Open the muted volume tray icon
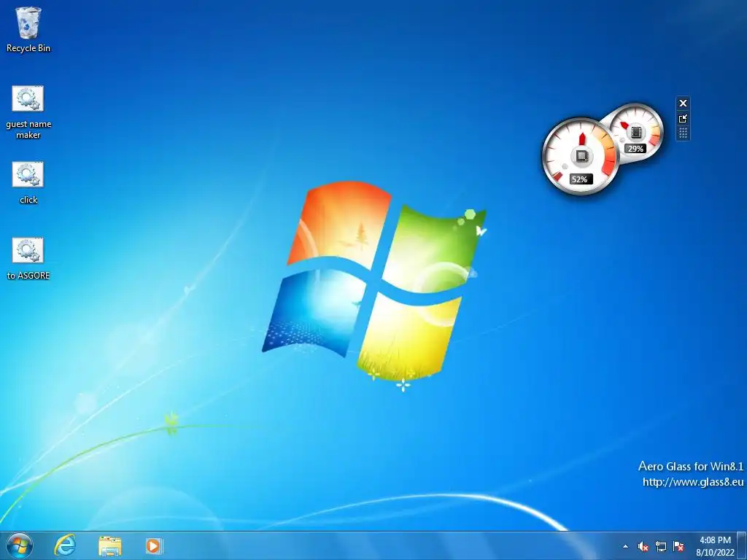The image size is (747, 560). click(643, 547)
